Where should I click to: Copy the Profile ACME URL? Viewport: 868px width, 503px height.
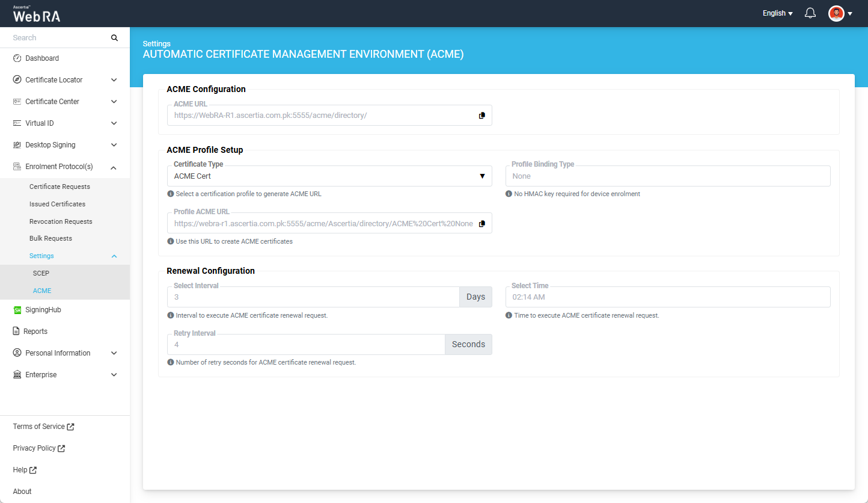point(481,224)
